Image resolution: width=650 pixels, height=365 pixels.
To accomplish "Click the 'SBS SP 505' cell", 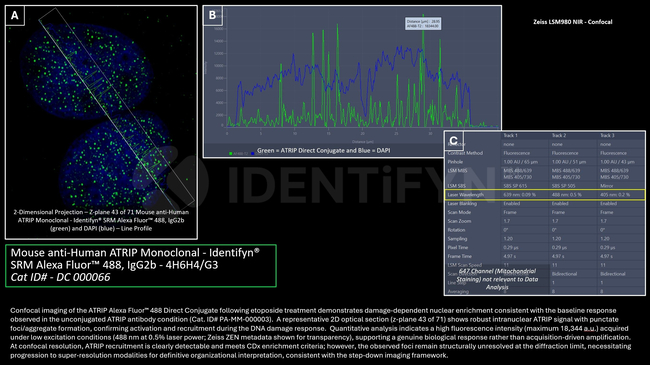I will 563,186.
